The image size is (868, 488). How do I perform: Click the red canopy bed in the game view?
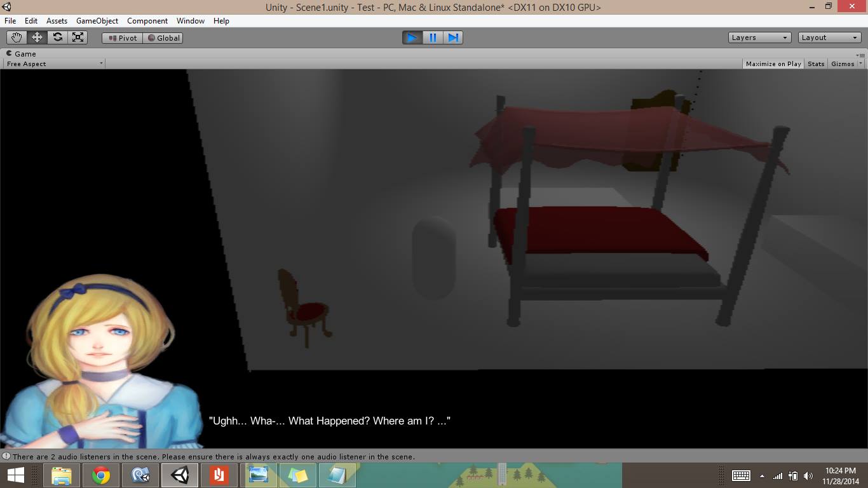tap(629, 210)
